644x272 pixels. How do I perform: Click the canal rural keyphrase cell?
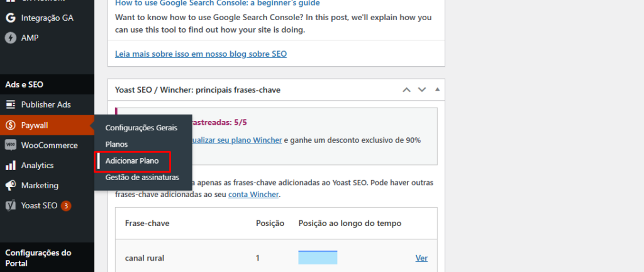click(x=145, y=258)
